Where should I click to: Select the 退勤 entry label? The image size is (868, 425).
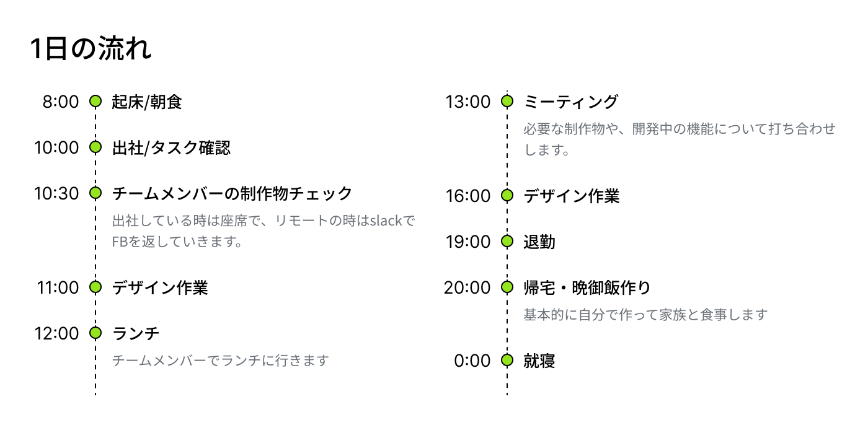coord(539,242)
